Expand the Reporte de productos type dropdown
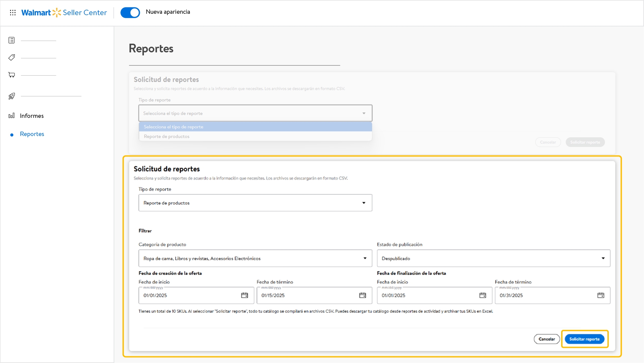Image resolution: width=644 pixels, height=363 pixels. coord(255,203)
